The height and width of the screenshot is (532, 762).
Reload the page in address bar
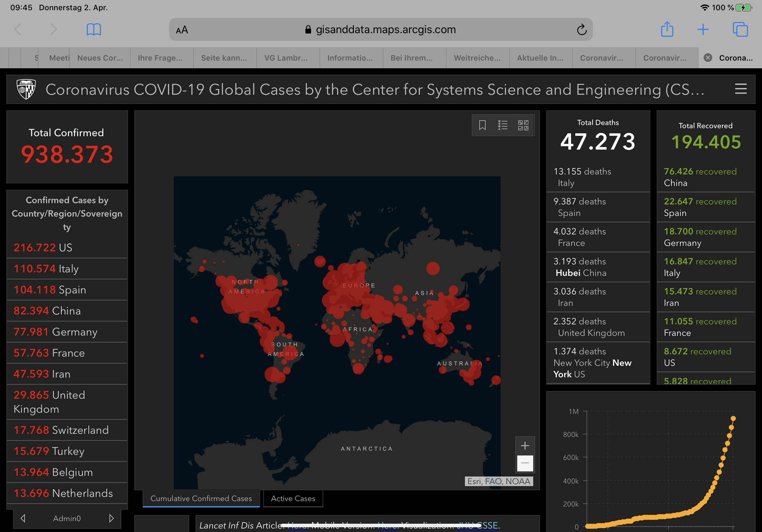[x=581, y=30]
